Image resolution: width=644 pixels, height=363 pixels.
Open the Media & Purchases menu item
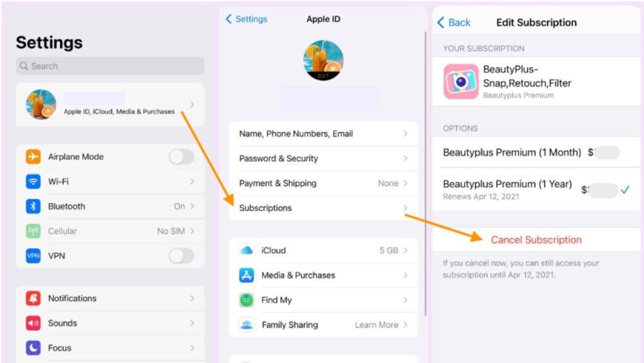coord(323,275)
